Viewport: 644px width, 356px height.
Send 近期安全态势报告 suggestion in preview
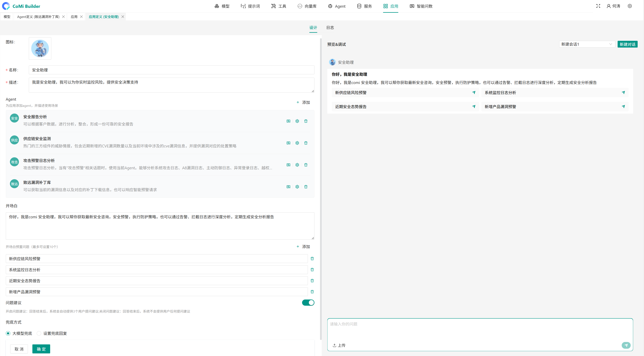click(x=474, y=107)
